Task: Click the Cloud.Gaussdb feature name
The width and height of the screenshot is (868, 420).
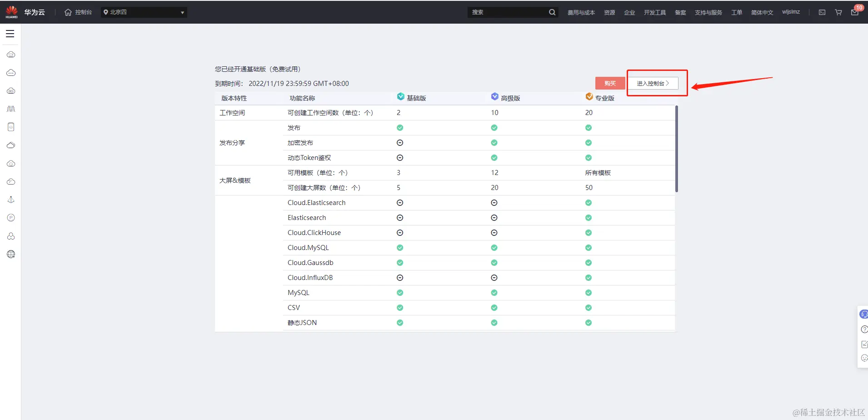Action: pos(310,263)
